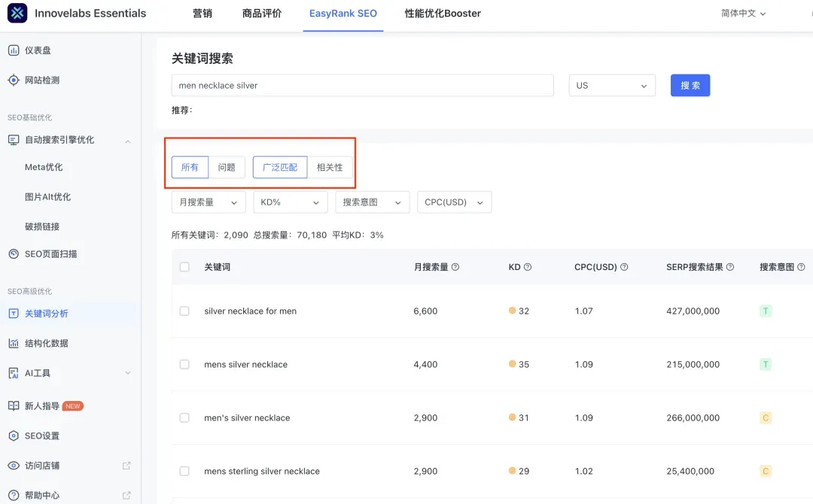Click the help icon next to 月搜索量 header
This screenshot has width=813, height=504.
tap(455, 267)
